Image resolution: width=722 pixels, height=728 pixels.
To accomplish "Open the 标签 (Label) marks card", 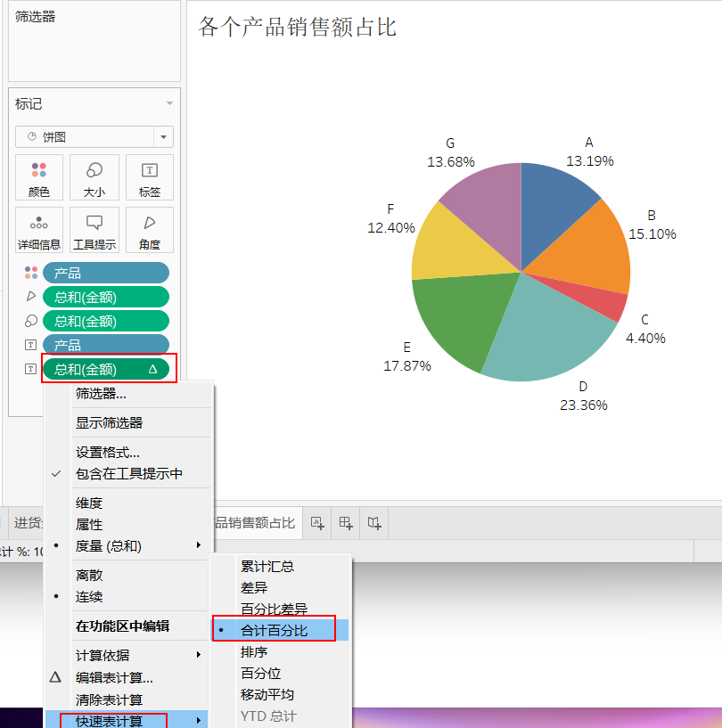I will pyautogui.click(x=149, y=177).
